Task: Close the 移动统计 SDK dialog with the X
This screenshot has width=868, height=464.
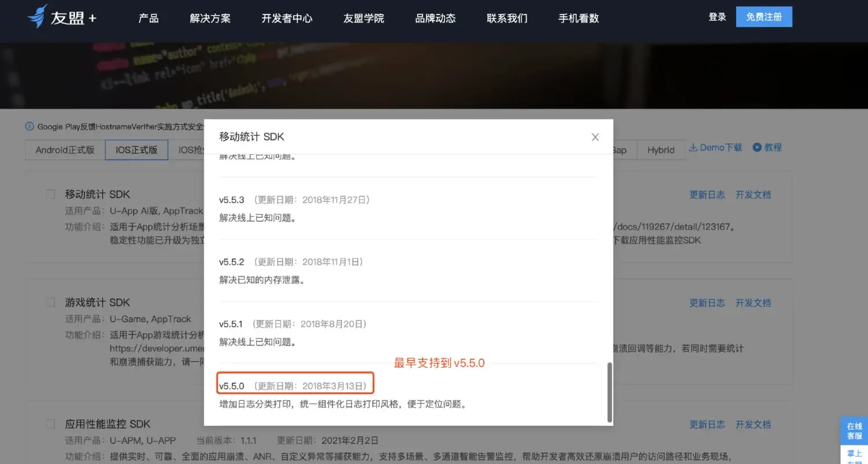Action: tap(595, 137)
